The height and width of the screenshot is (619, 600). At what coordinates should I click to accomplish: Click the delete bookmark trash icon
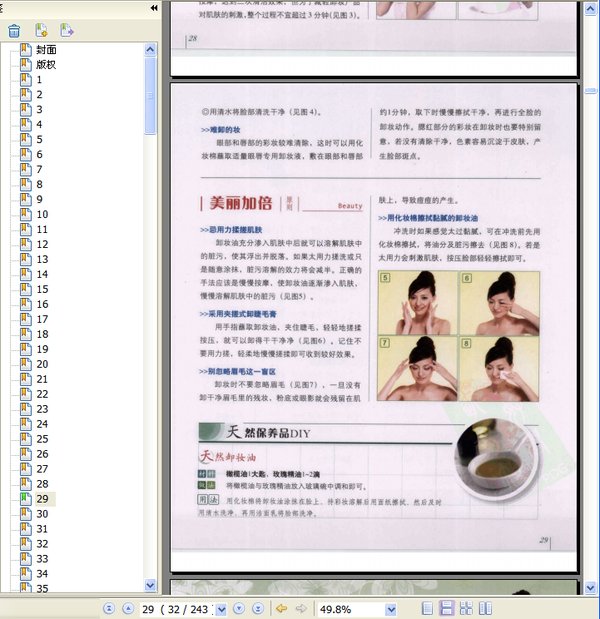pyautogui.click(x=14, y=30)
